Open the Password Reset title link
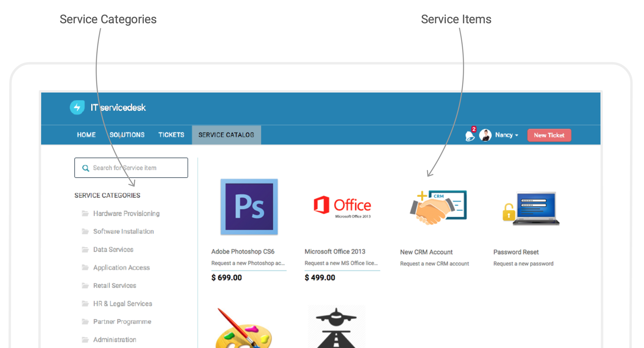 coord(516,252)
